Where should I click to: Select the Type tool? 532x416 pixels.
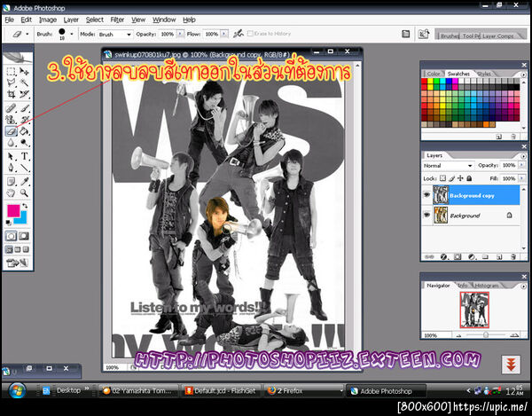24,156
